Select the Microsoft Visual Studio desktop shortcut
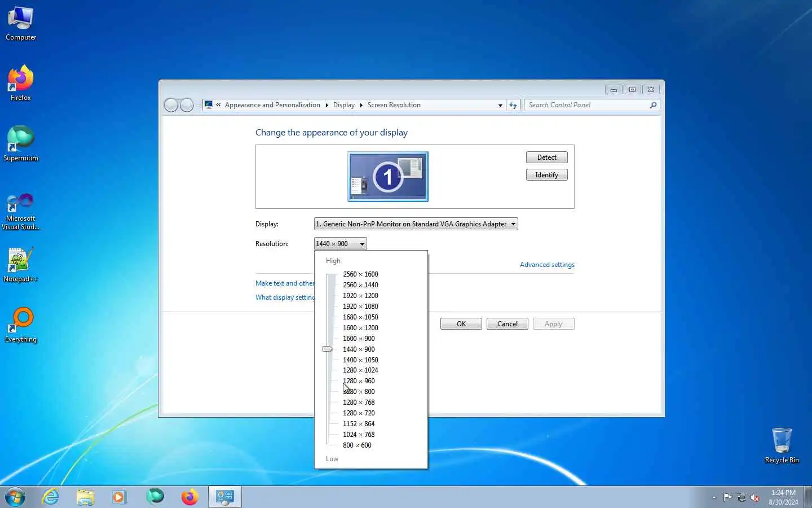 (21, 212)
